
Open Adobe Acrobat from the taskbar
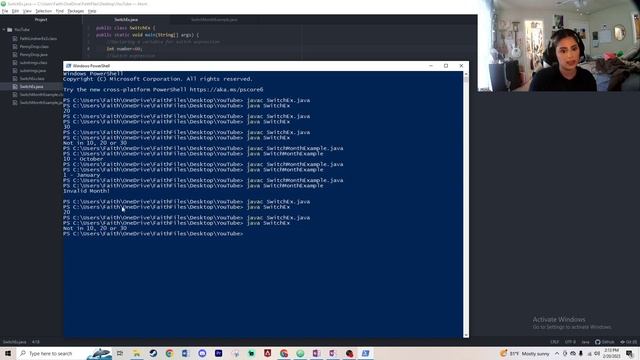coord(267,353)
